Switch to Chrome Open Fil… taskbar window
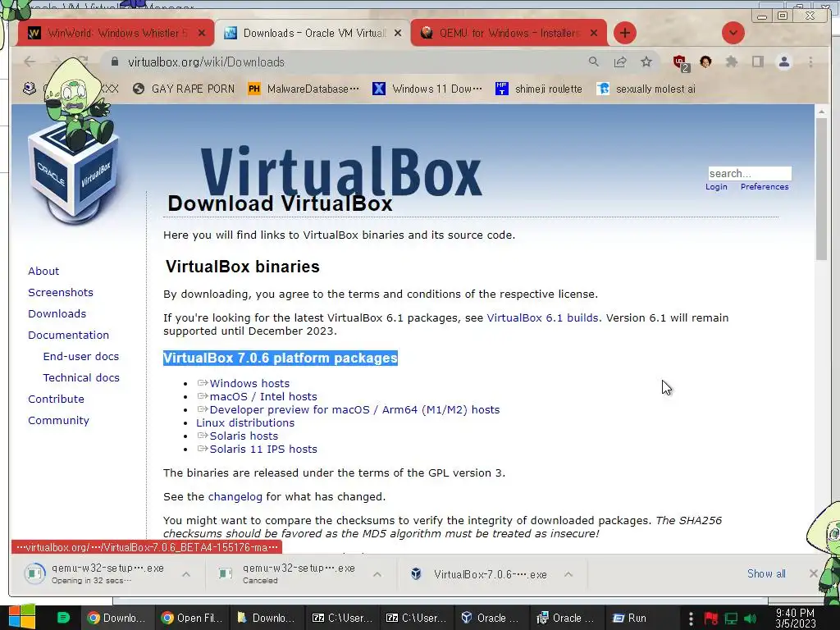Image resolution: width=840 pixels, height=630 pixels. tap(192, 618)
